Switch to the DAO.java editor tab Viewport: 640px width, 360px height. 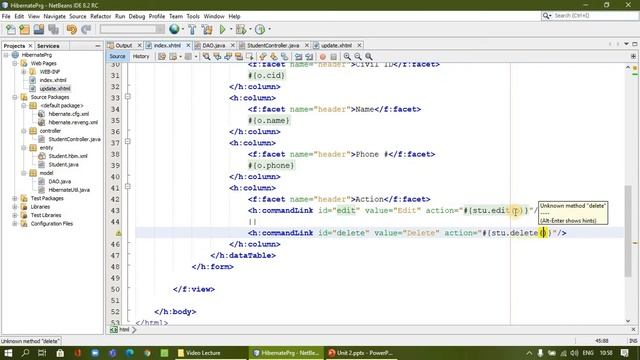click(213, 45)
